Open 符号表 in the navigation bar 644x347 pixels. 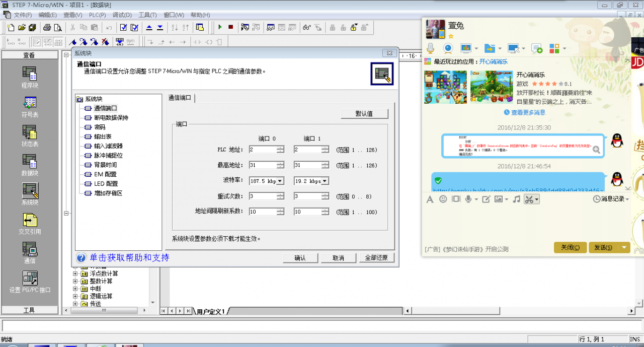30,106
